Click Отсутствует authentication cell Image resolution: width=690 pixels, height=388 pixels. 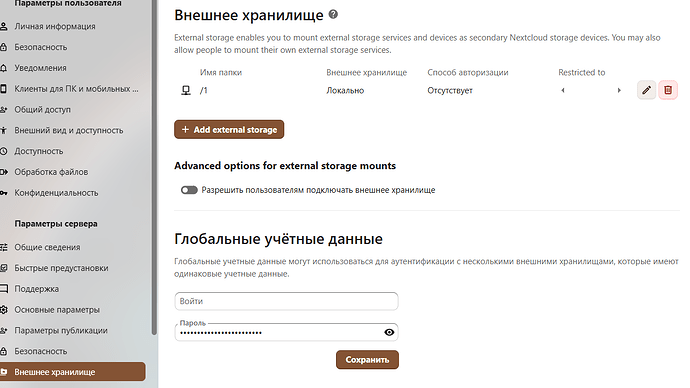(x=450, y=90)
